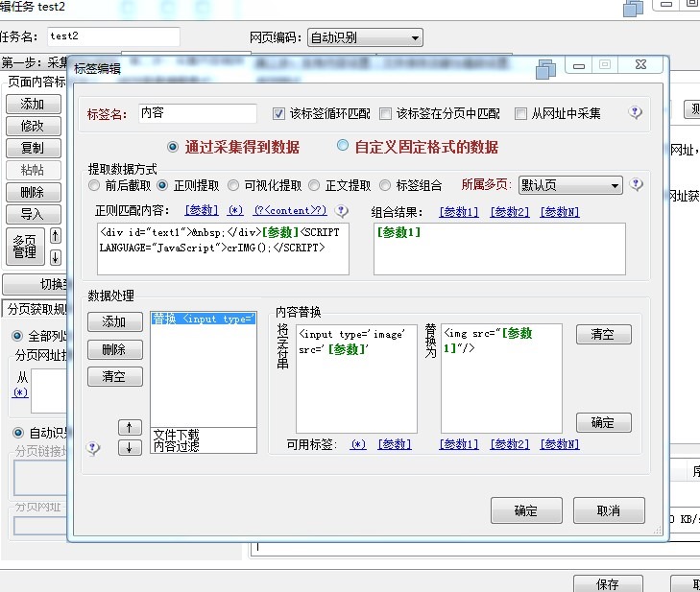Image resolution: width=700 pixels, height=592 pixels.
Task: Click 清空 button in 内容替换 panel
Action: tap(604, 334)
